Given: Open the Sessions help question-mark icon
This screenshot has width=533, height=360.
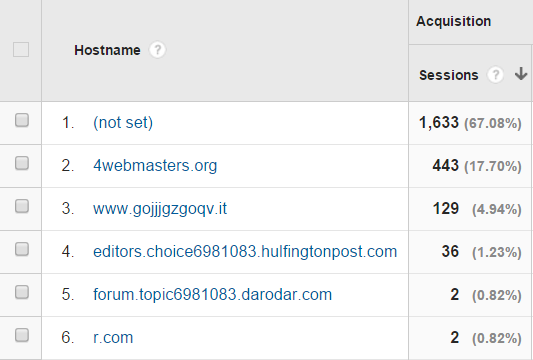Looking at the screenshot, I should point(495,75).
